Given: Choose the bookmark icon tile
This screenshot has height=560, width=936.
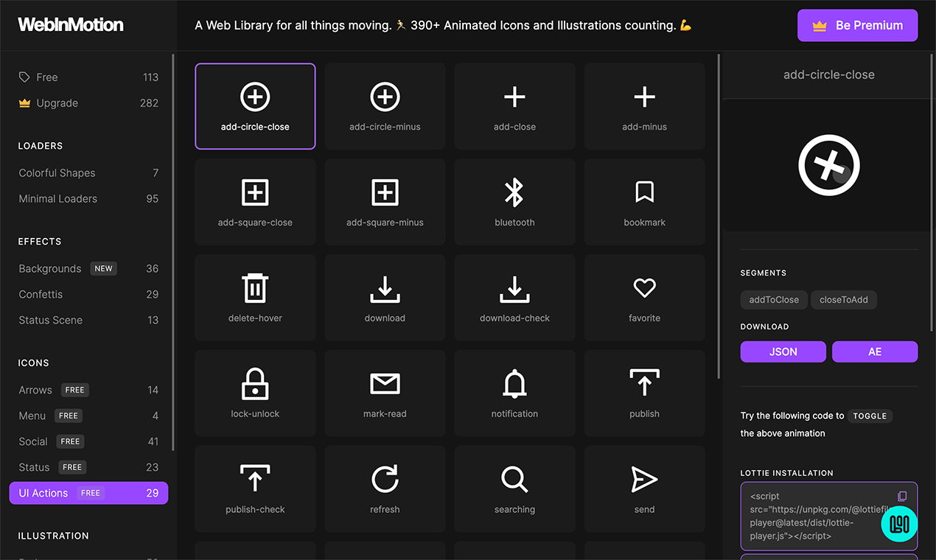Looking at the screenshot, I should point(644,201).
